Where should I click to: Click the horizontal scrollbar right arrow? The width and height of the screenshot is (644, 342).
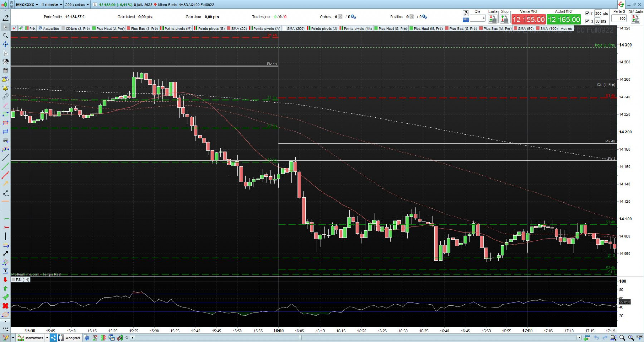tap(579, 338)
